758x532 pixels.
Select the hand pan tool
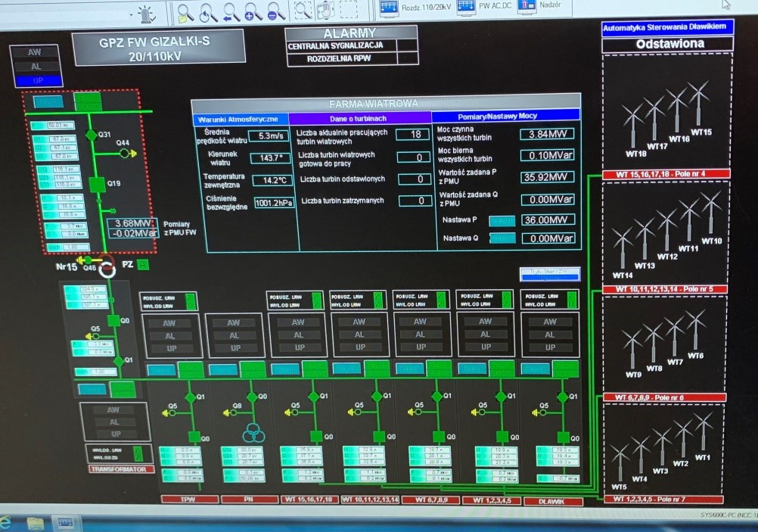point(325,10)
